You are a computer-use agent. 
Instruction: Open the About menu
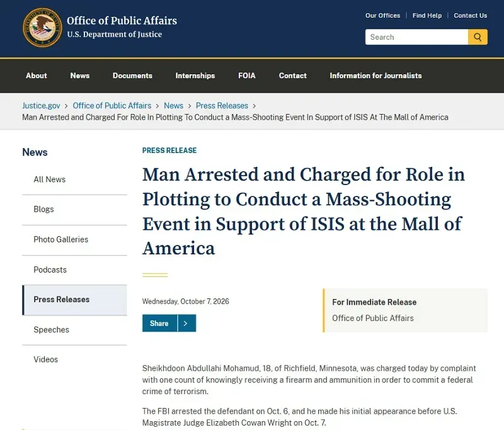37,76
